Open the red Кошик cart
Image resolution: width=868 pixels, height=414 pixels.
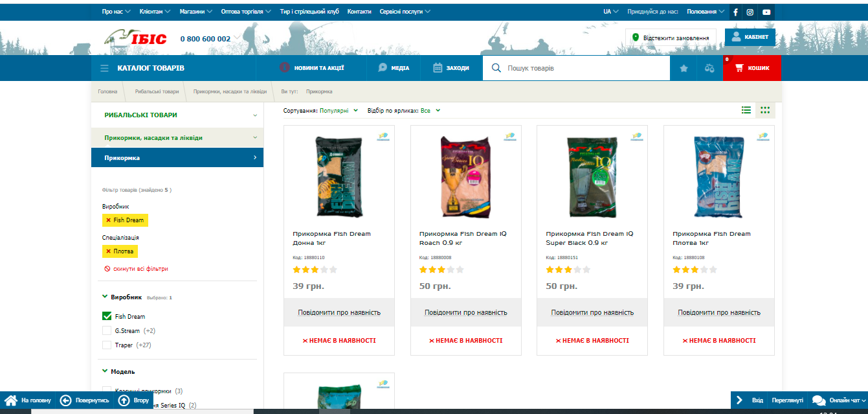coord(752,68)
